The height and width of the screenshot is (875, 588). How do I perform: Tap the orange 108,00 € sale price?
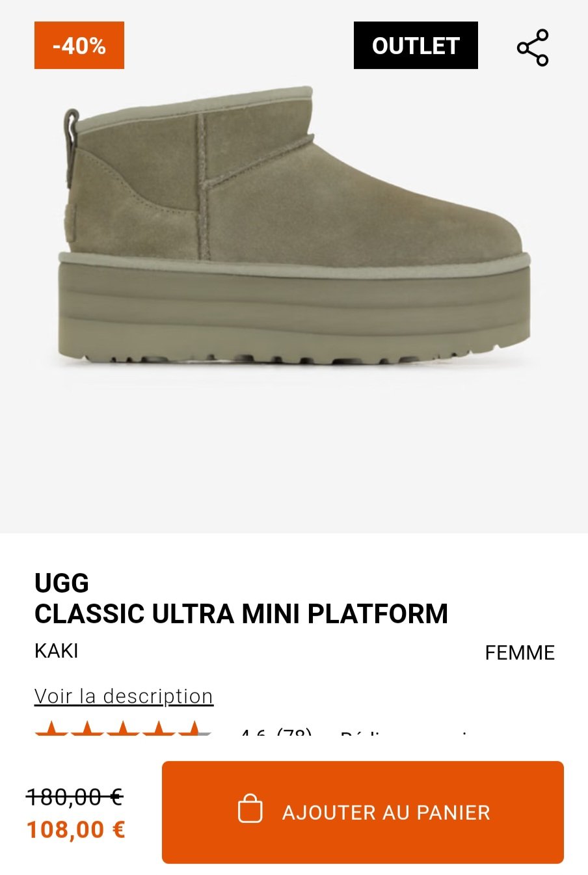(75, 830)
